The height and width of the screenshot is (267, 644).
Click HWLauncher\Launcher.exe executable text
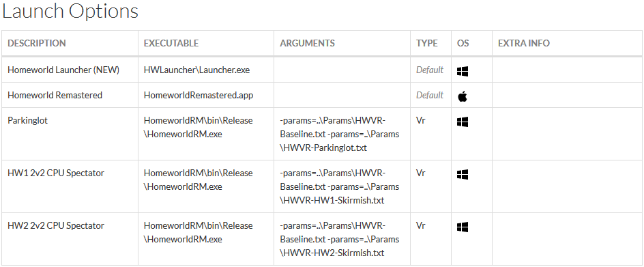pos(196,70)
